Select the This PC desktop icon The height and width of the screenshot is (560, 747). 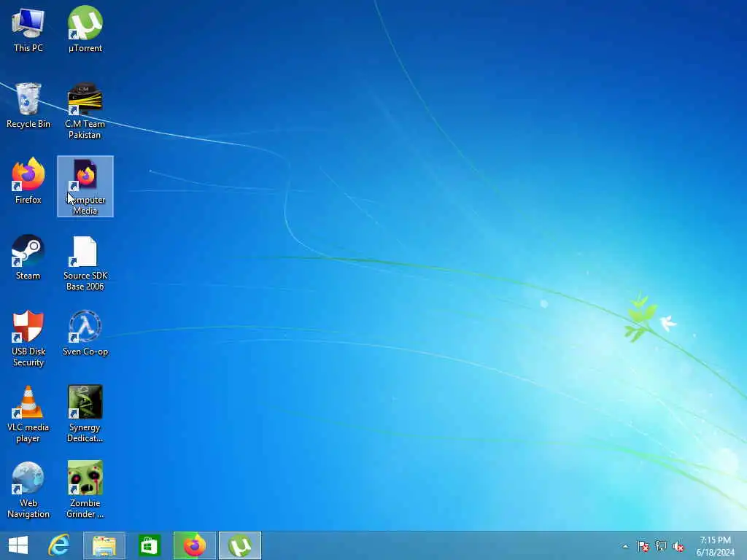click(x=28, y=29)
